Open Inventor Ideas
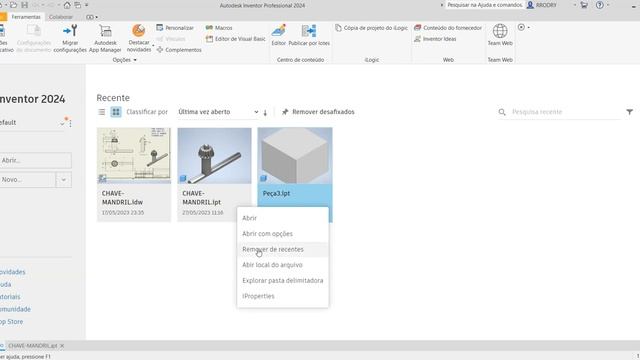This screenshot has width=640, height=360. click(x=435, y=39)
